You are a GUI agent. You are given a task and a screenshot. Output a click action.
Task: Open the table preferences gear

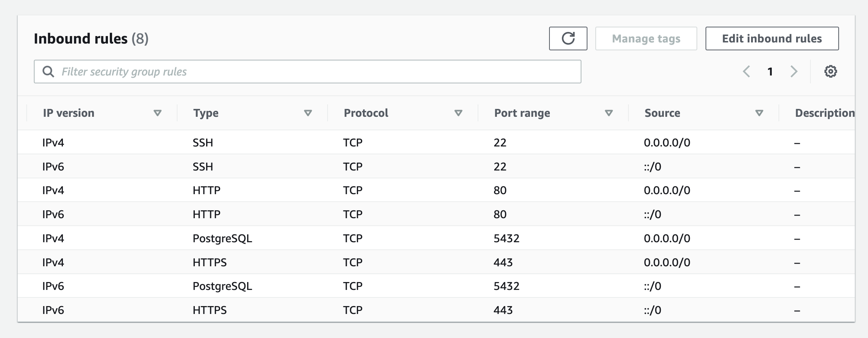coord(831,71)
